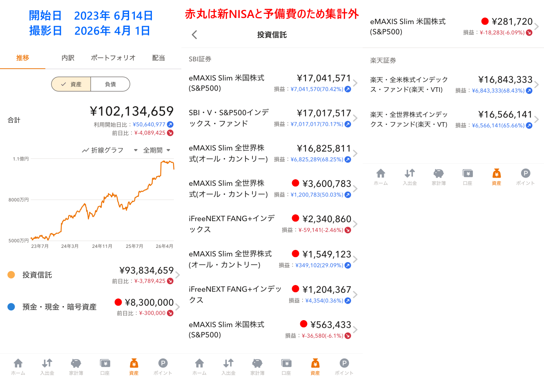Tap the ホーム icon in the left panel
This screenshot has width=544, height=392.
(18, 366)
